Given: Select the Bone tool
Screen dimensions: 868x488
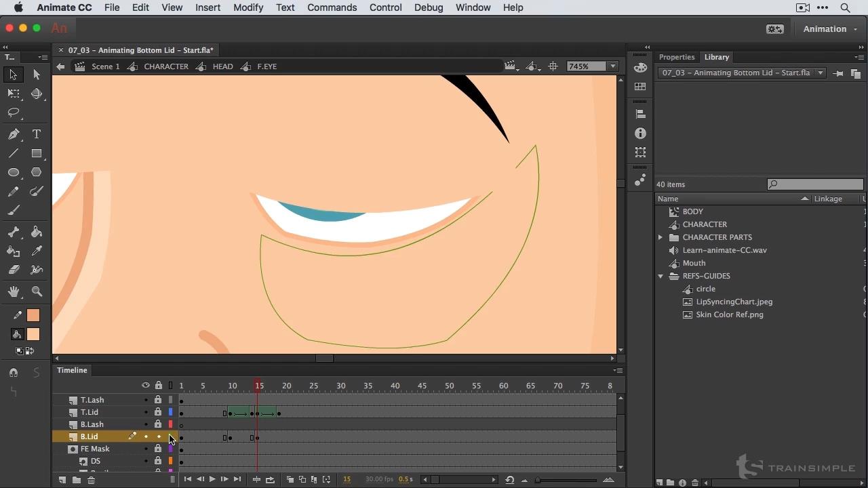Looking at the screenshot, I should click(14, 232).
